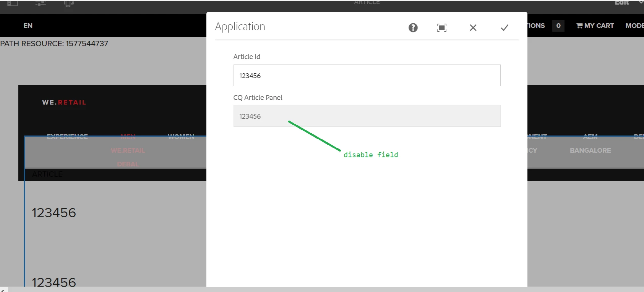Select the WE.RETAIL submenu entry under MEN
The image size is (644, 292).
tap(128, 150)
